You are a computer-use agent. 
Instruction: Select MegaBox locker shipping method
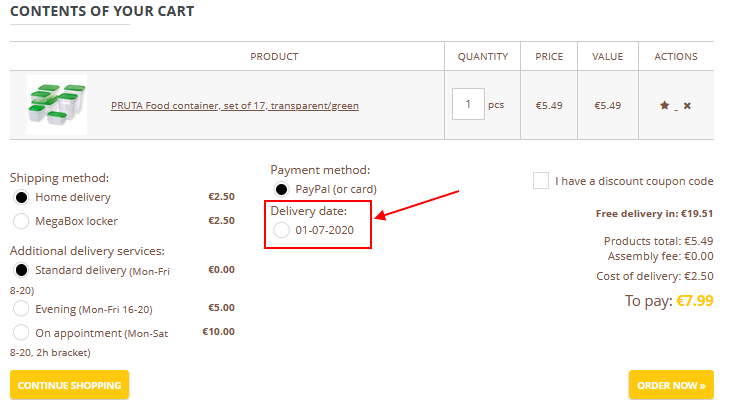coord(21,221)
